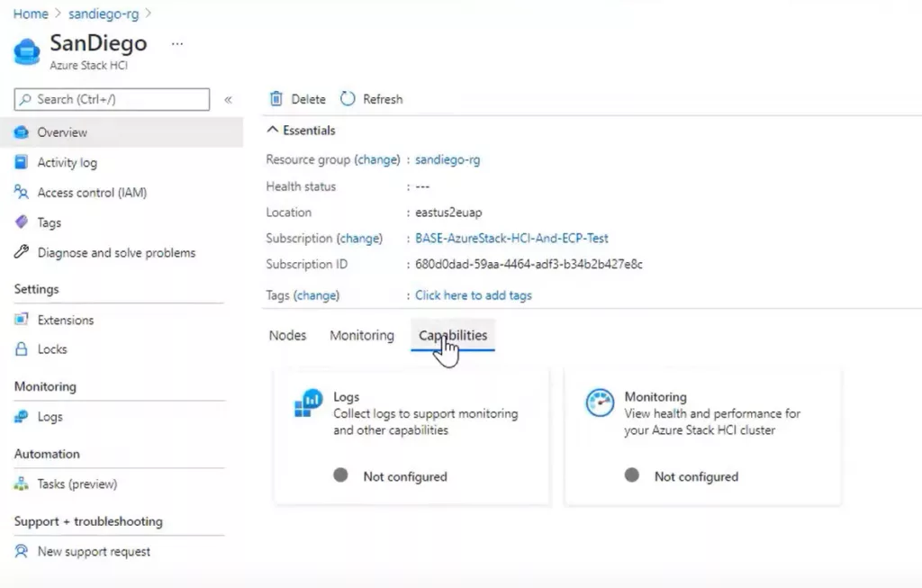Open Diagnose and solve problems
This screenshot has width=922, height=588.
116,253
